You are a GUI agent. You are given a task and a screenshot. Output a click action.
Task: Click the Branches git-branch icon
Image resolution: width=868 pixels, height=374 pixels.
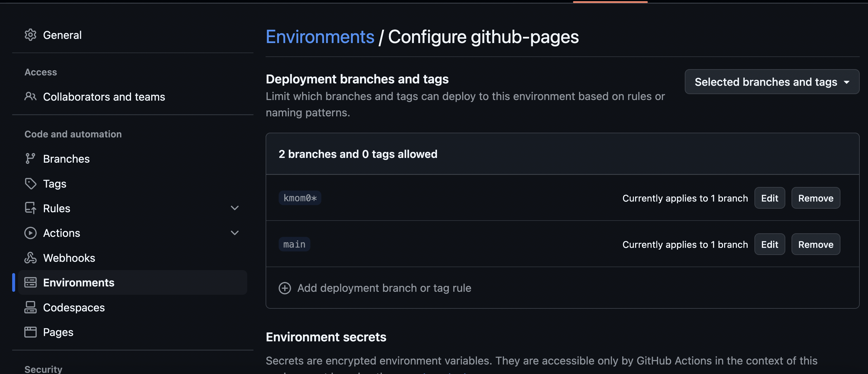point(30,159)
